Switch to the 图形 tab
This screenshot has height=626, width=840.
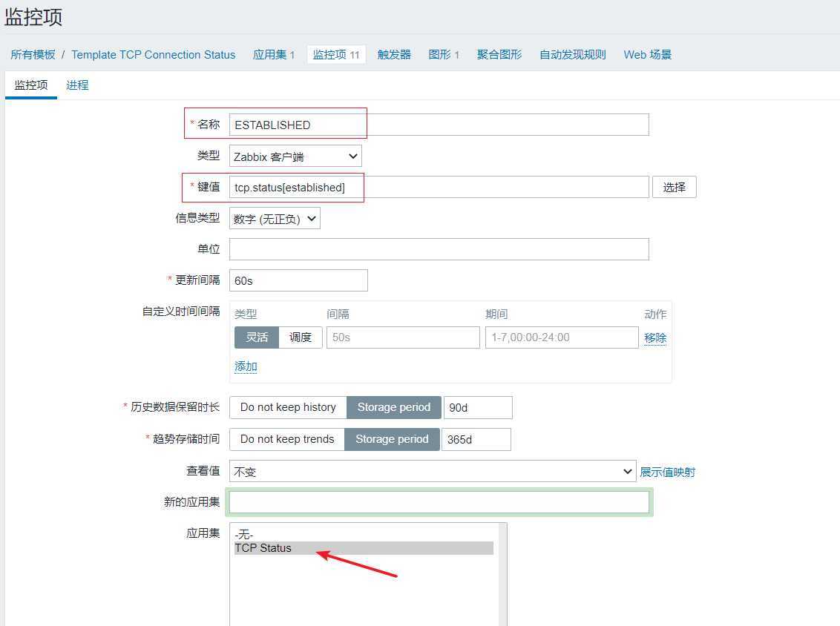(440, 54)
